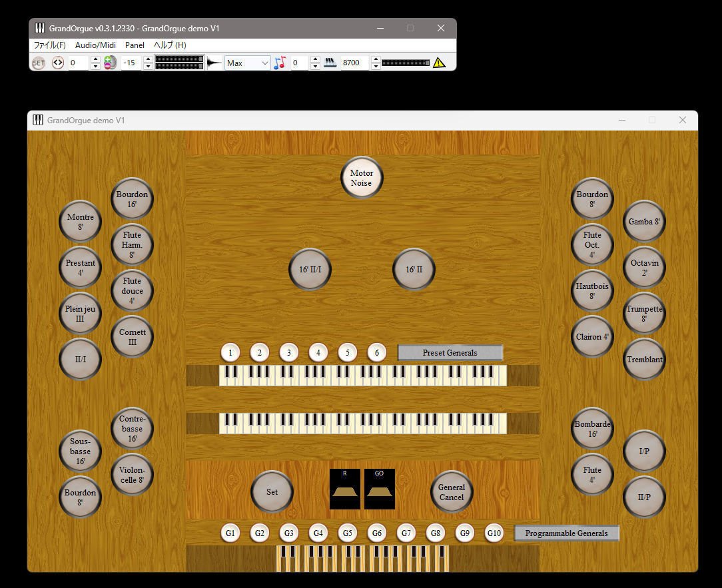Toggle the Bourdon 16' stop
The width and height of the screenshot is (722, 588).
(131, 198)
